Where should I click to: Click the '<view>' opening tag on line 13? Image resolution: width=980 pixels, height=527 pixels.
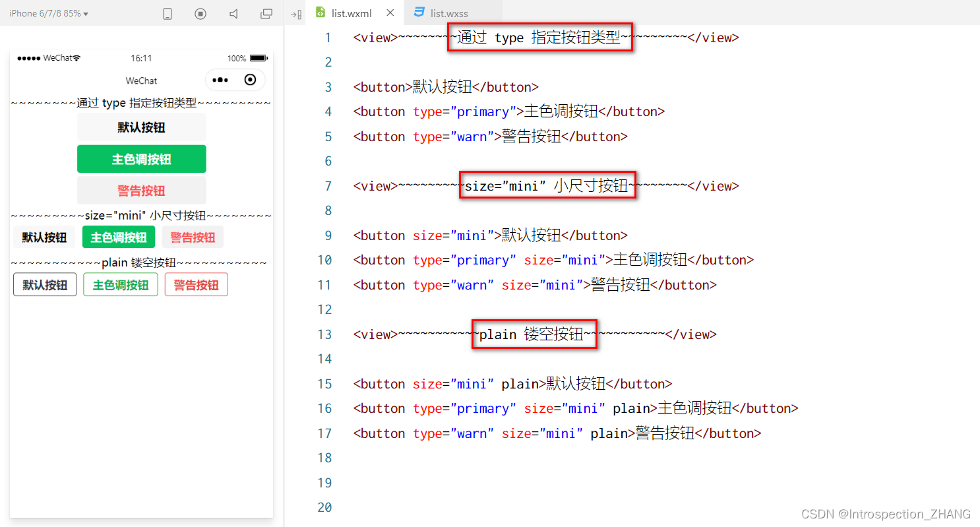(376, 334)
